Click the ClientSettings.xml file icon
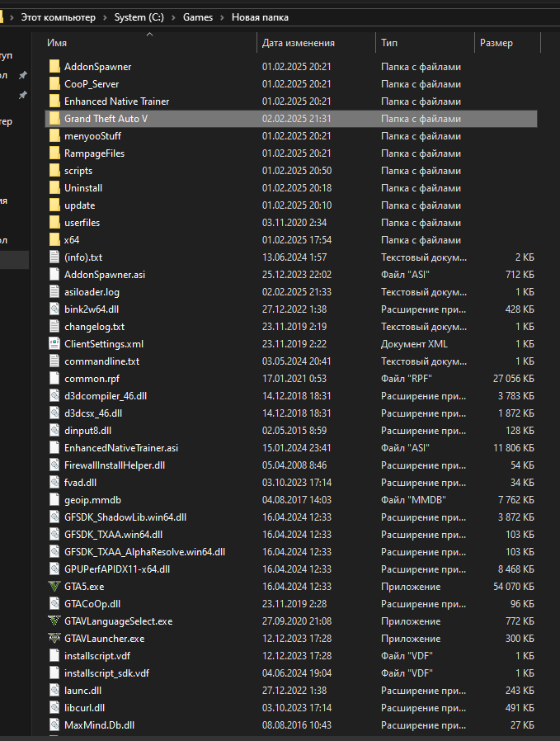Screen dimensions: 560x741 pos(54,344)
